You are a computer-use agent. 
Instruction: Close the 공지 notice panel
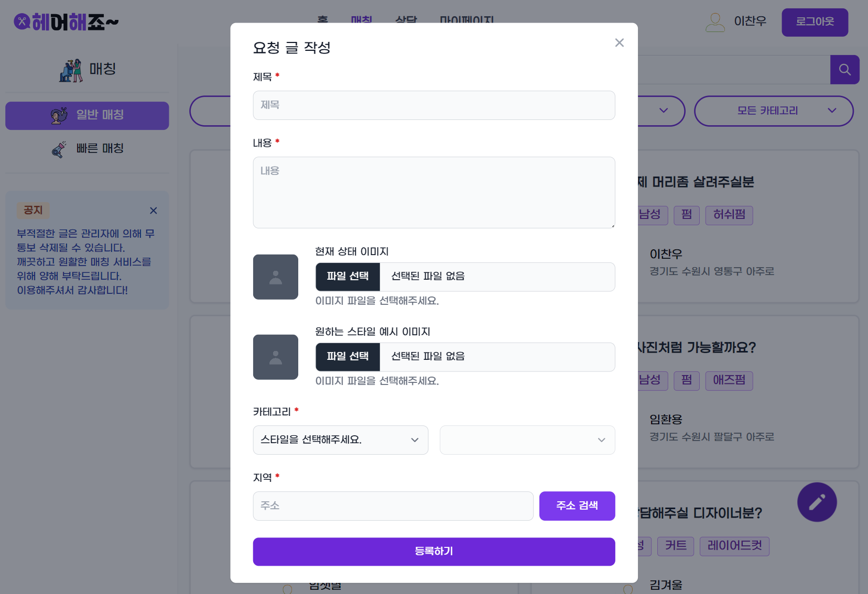[x=153, y=211]
